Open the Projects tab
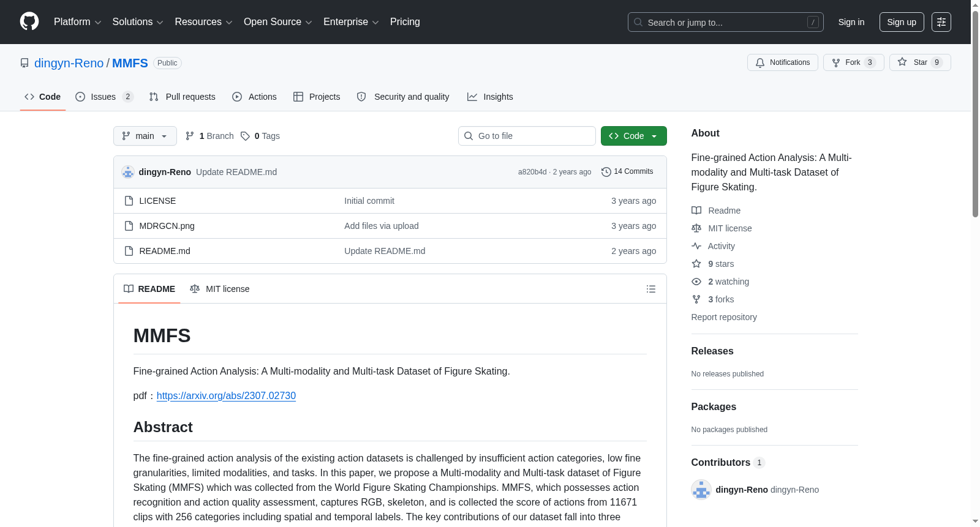Viewport: 980px width, 527px height. [x=317, y=97]
